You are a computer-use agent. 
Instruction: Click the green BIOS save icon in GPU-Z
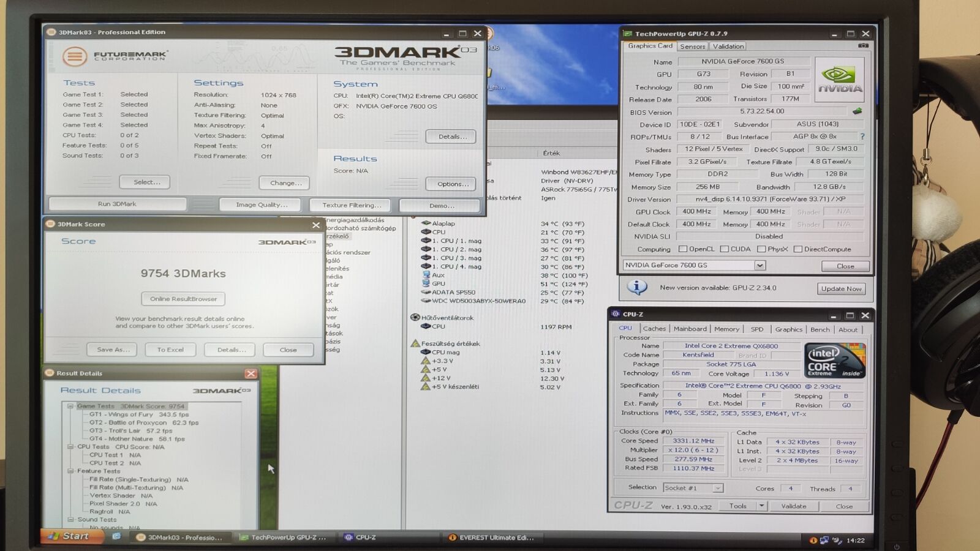pyautogui.click(x=857, y=111)
